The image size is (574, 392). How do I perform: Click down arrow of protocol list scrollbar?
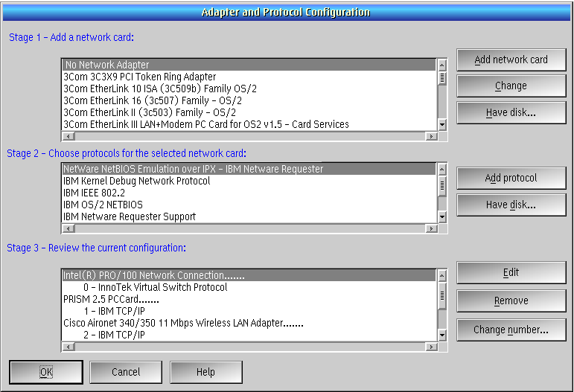point(442,217)
